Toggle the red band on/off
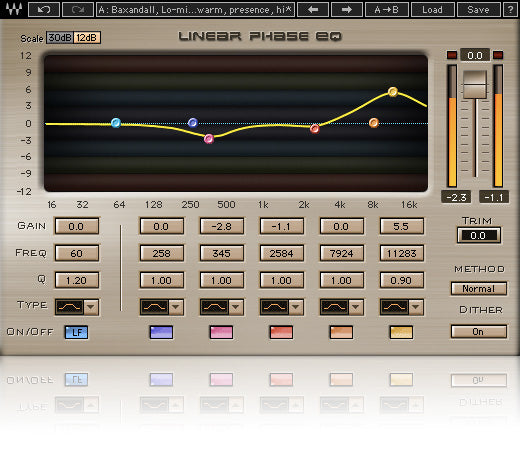This screenshot has width=520, height=450. tap(281, 332)
